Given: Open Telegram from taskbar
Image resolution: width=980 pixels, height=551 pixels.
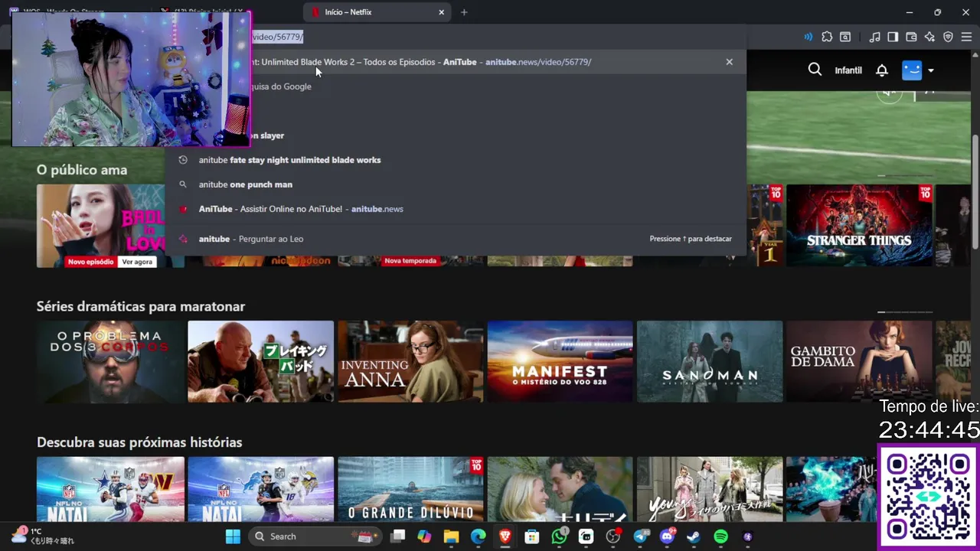Looking at the screenshot, I should [640, 536].
